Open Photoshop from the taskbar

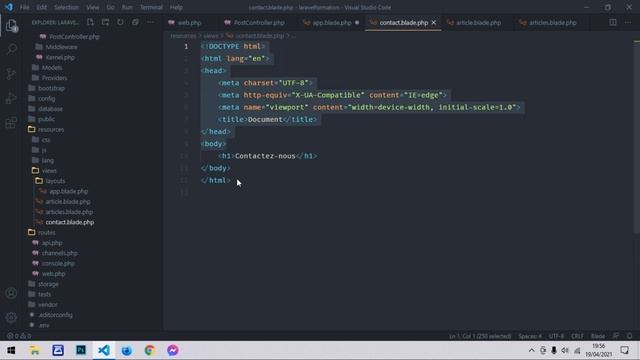(81, 350)
